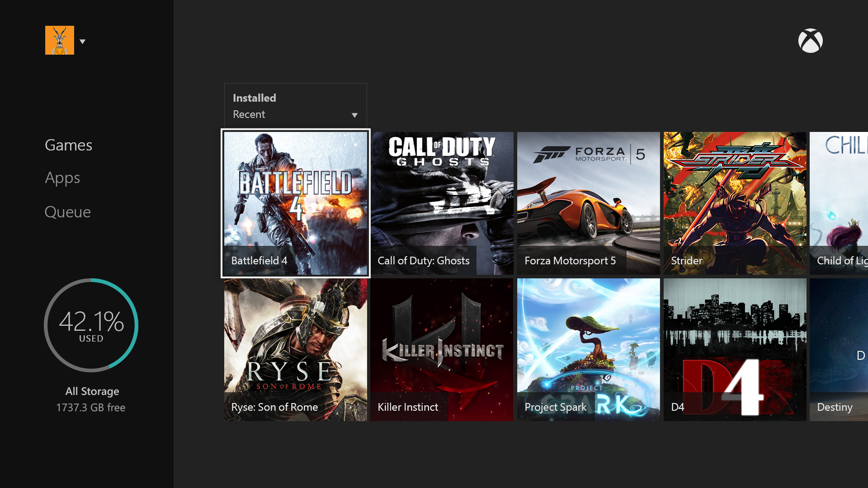Select the Games menu item
The width and height of the screenshot is (868, 488).
click(68, 145)
